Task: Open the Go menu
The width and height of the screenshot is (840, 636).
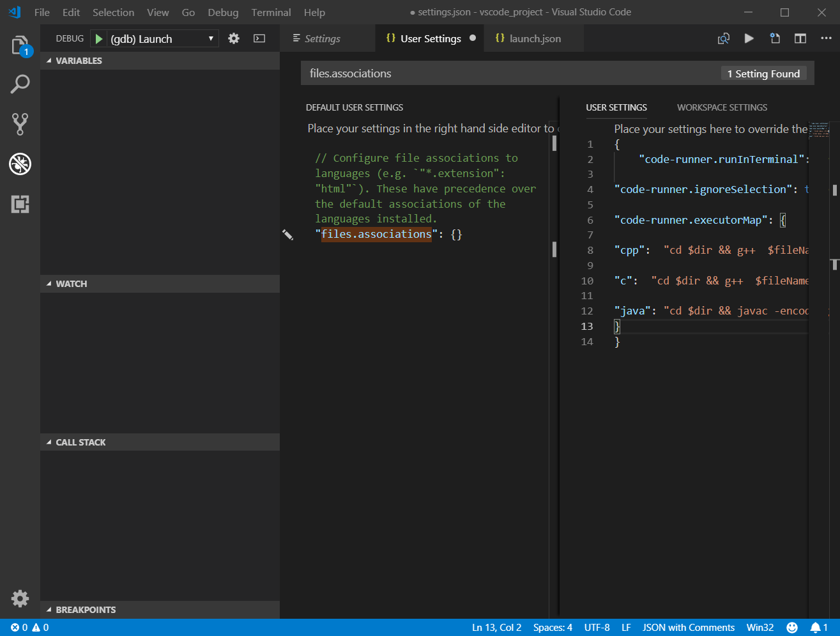Action: (188, 12)
